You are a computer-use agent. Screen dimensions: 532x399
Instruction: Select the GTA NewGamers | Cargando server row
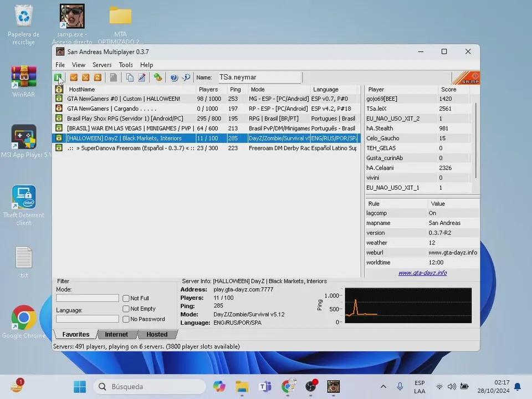[206, 109]
